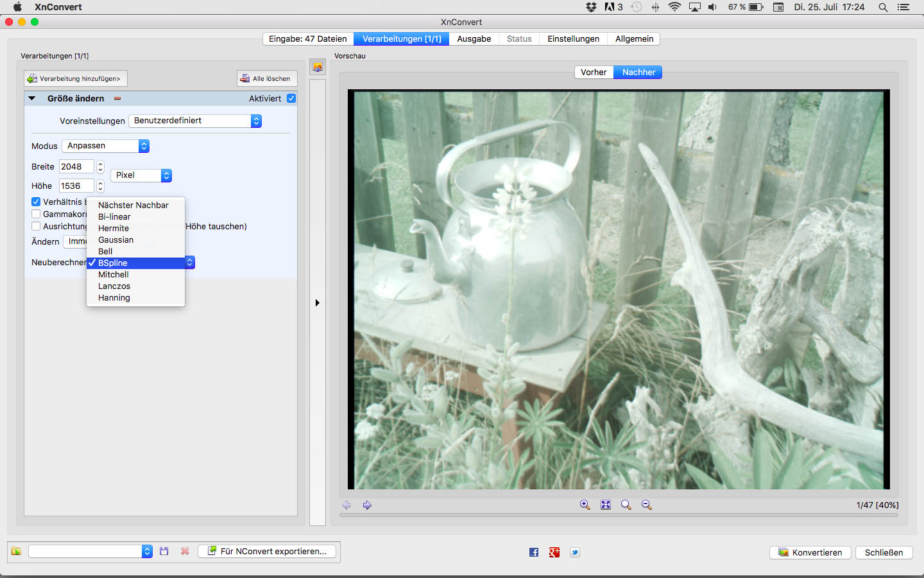Click the red delete preset icon
Viewport: 924px width, 578px height.
coord(185,551)
